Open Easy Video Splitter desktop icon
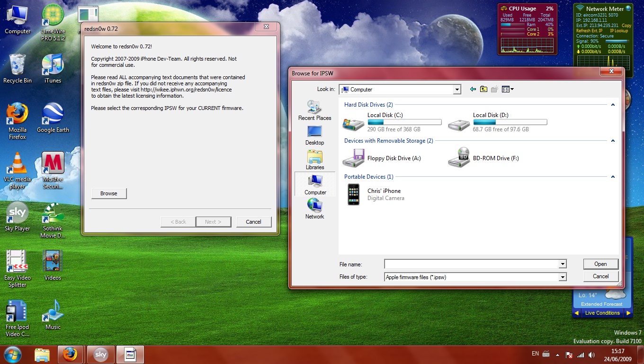 [18, 269]
